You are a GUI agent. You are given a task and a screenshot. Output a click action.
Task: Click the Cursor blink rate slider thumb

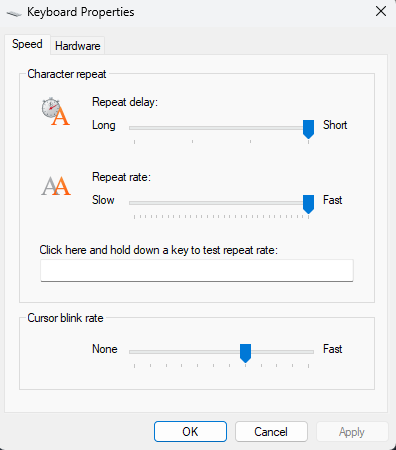tap(245, 353)
